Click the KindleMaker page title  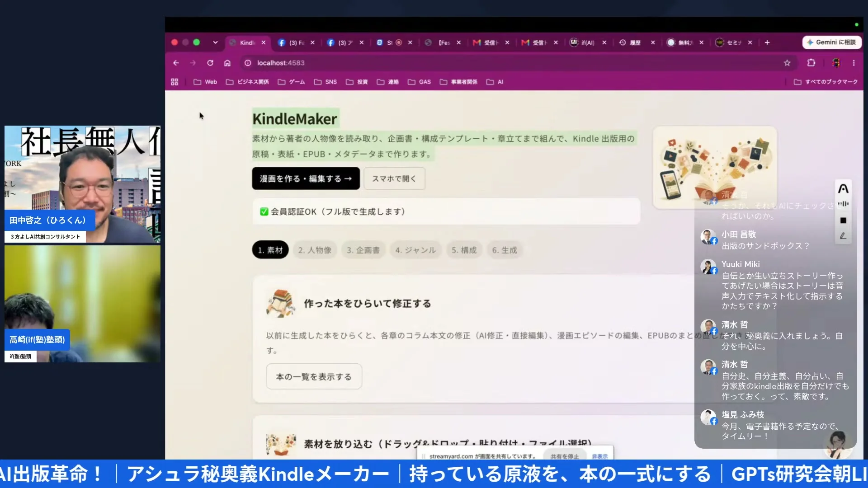coord(295,119)
